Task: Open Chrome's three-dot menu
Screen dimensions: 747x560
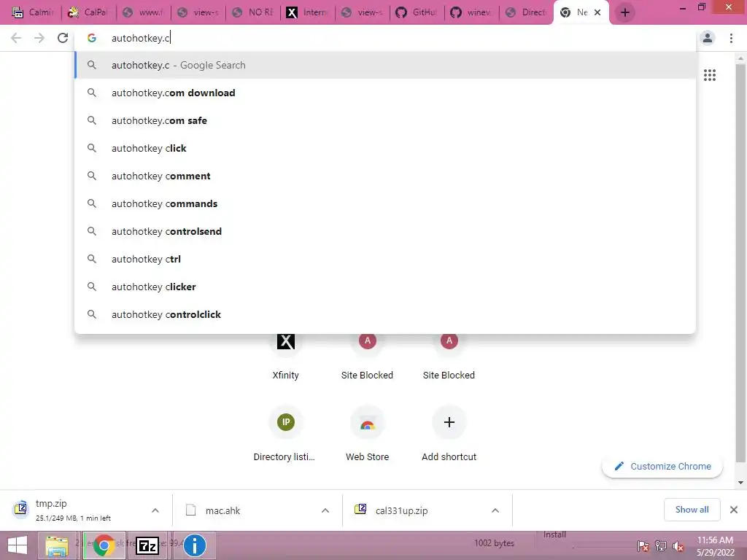Action: [x=731, y=38]
